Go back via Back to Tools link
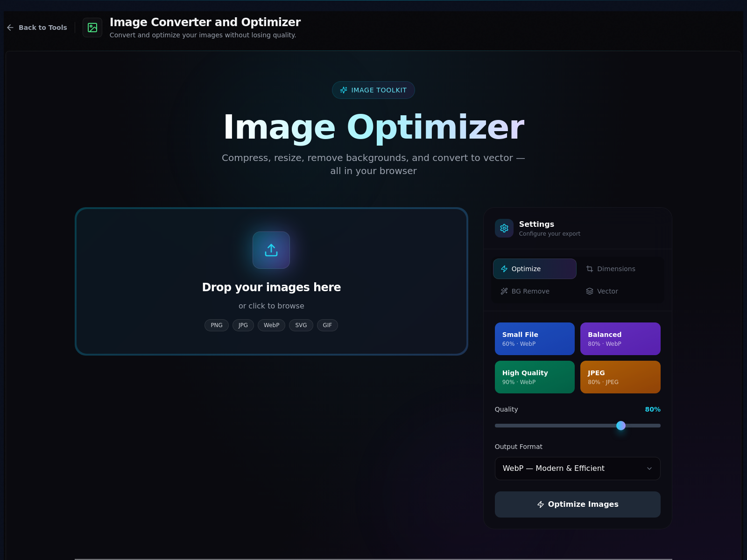This screenshot has height=560, width=747. point(42,28)
